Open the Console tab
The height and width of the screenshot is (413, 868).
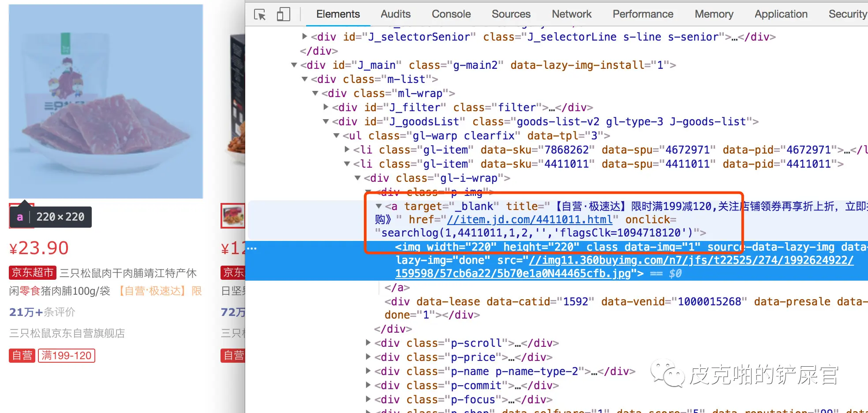[x=451, y=14]
